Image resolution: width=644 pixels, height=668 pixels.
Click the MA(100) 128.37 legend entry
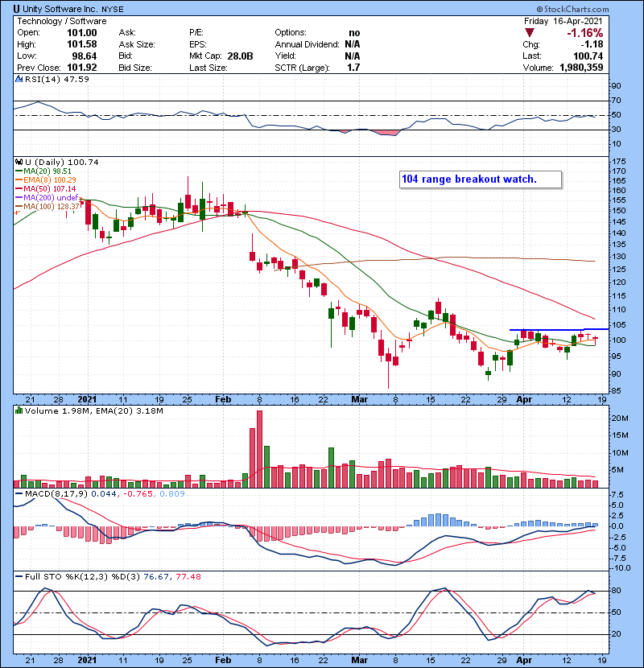click(x=47, y=207)
